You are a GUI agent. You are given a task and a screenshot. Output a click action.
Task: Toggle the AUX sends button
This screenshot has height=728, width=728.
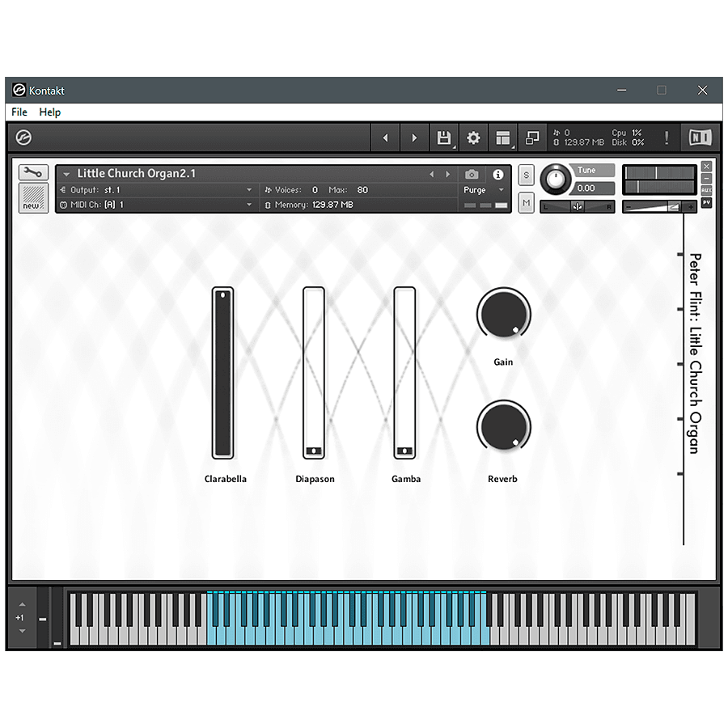click(x=706, y=190)
